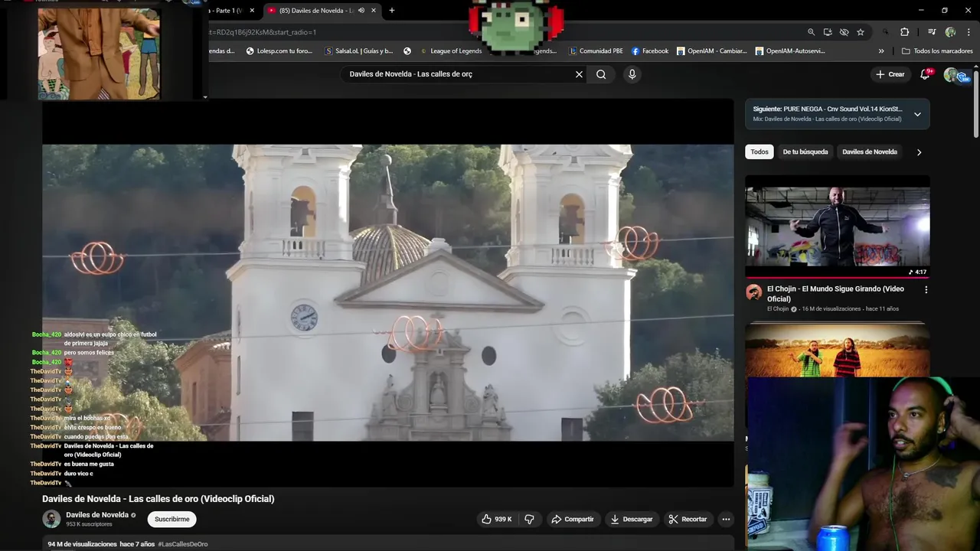Open Todos los marcadores folder
The width and height of the screenshot is (980, 551).
pyautogui.click(x=937, y=51)
